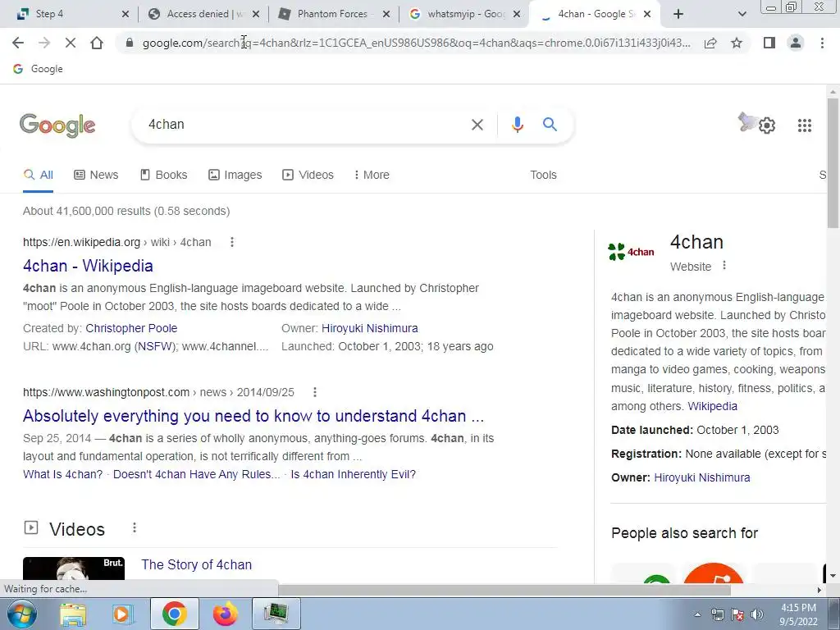Switch to the Access denied tab
This screenshot has height=630, width=840.
pyautogui.click(x=199, y=14)
